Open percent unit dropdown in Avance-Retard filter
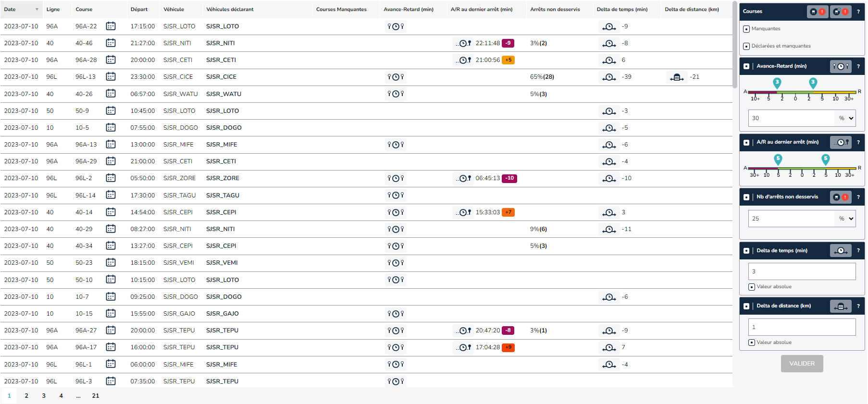Image resolution: width=868 pixels, height=404 pixels. click(846, 118)
